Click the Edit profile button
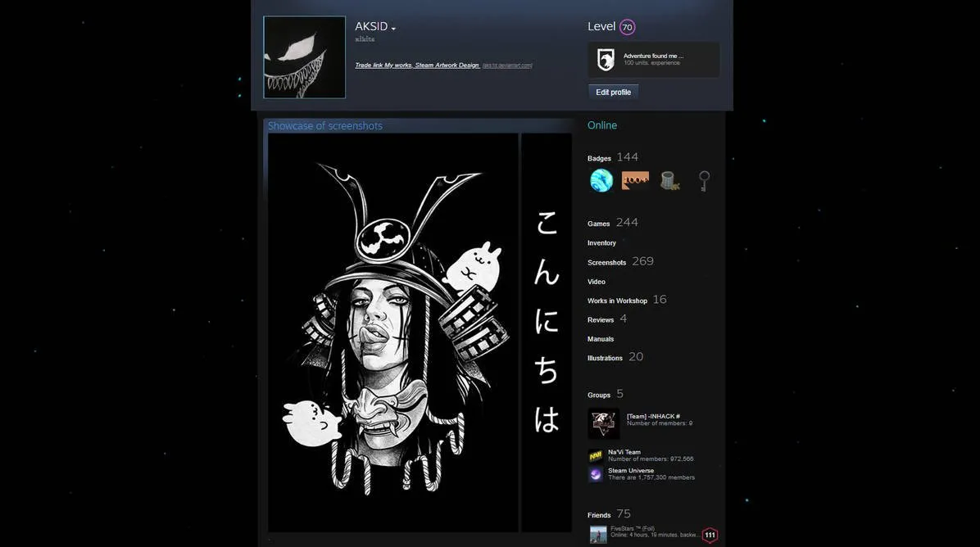The height and width of the screenshot is (547, 980). pos(613,93)
